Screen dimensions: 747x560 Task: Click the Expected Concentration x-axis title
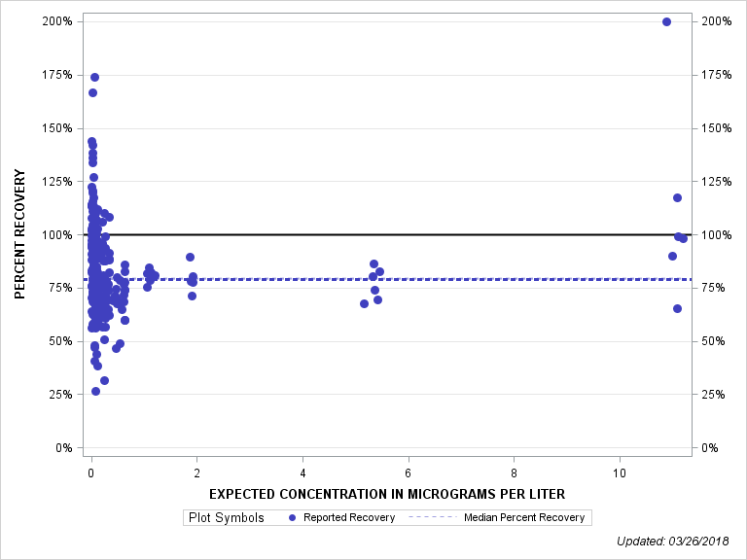tap(387, 494)
